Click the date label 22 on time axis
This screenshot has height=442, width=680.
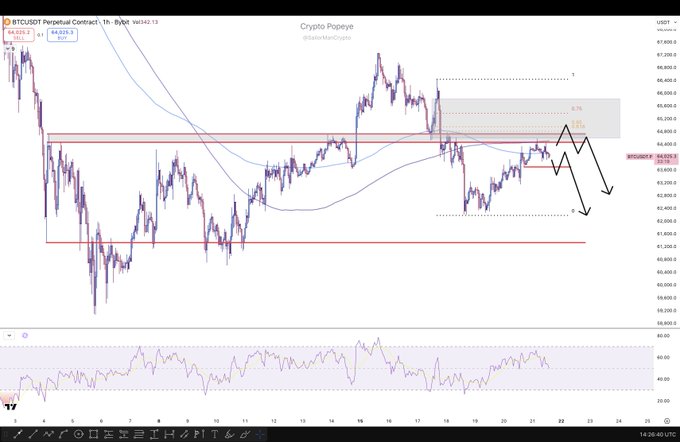561,421
